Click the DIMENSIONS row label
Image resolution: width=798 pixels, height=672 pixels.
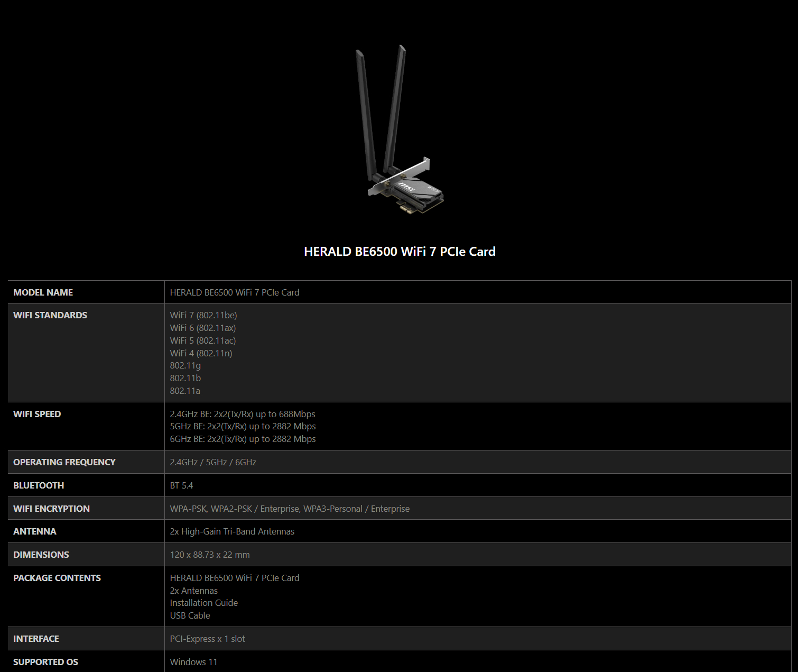(41, 555)
